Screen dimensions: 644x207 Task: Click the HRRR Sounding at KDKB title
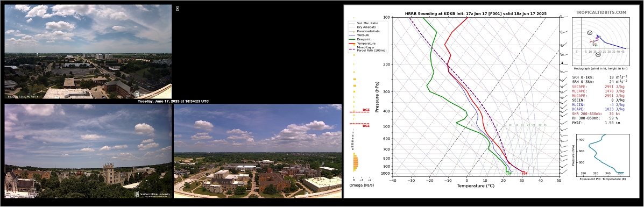tap(476, 13)
